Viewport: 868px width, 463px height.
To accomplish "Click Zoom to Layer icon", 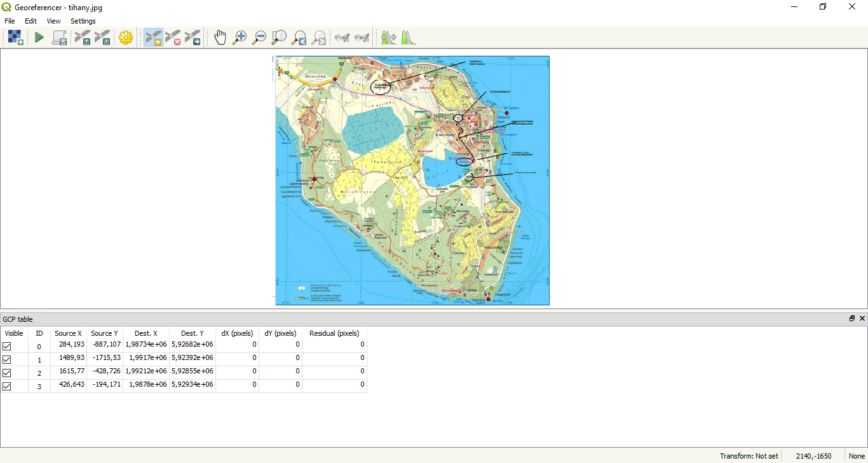I will point(279,38).
